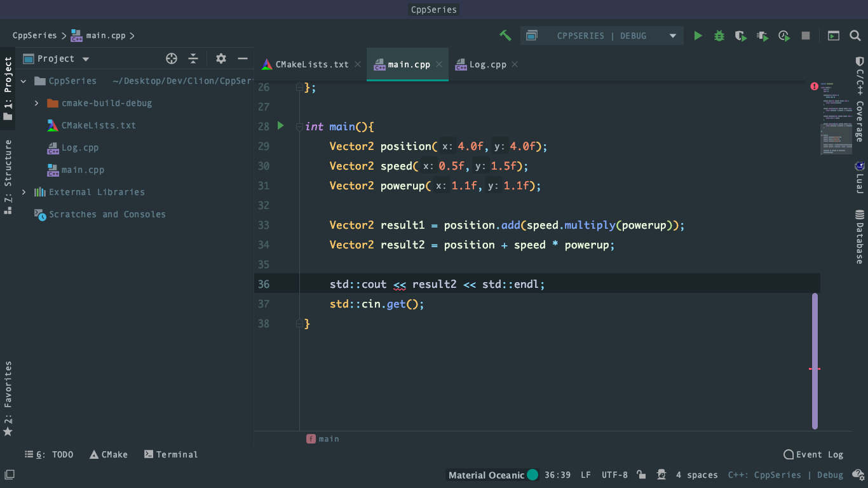The image size is (868, 488).
Task: Select CMakeLists.txt in project tree
Action: click(98, 125)
